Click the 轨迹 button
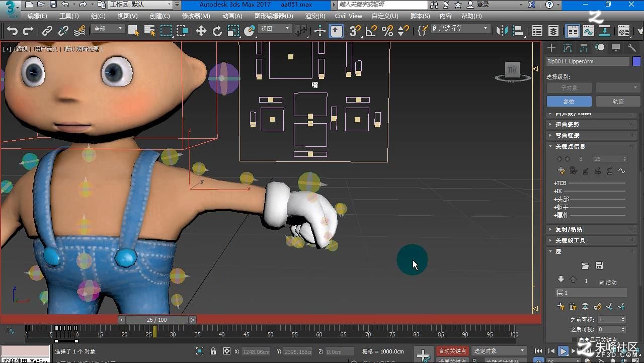 [x=618, y=102]
